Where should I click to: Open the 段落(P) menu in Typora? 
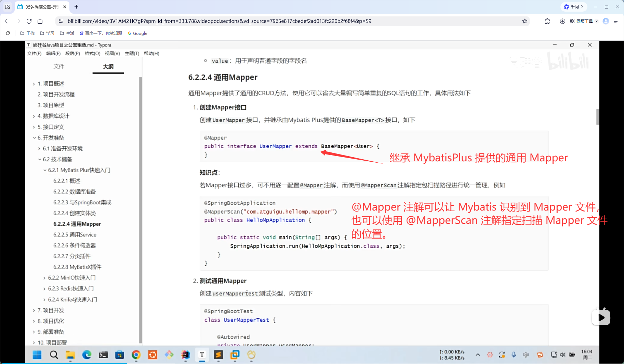click(72, 53)
